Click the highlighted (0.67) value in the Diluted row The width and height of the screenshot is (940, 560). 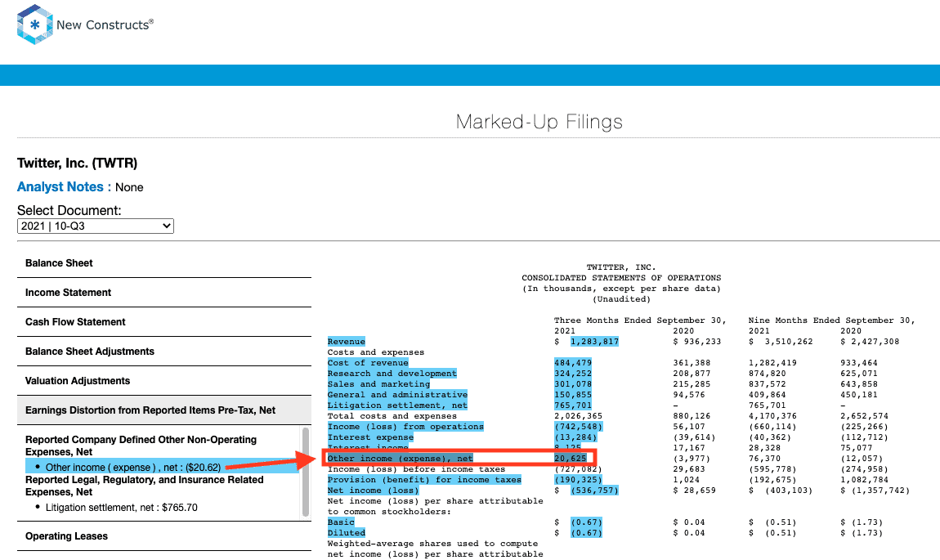point(586,534)
